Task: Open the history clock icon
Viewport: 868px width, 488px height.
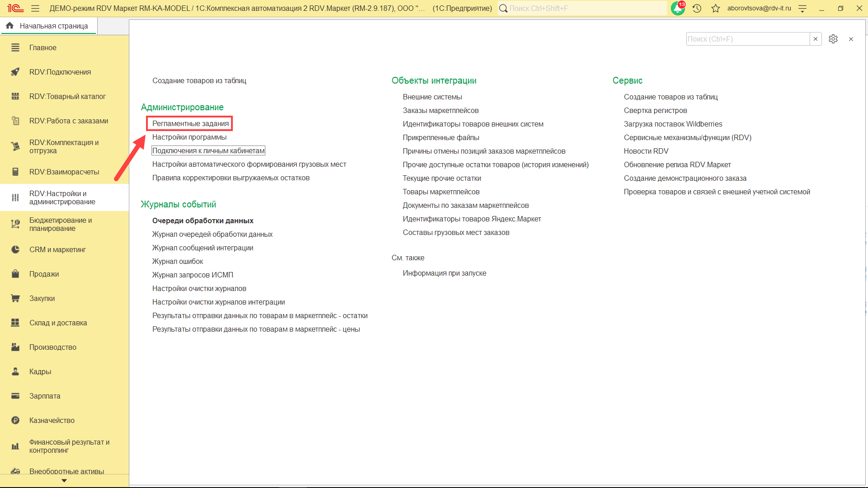Action: [697, 8]
